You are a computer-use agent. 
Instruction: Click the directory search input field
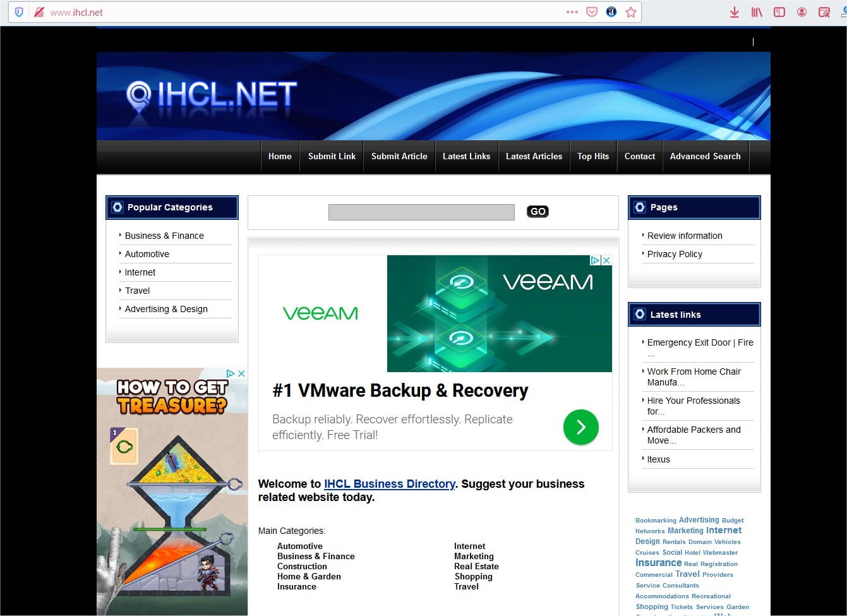421,212
